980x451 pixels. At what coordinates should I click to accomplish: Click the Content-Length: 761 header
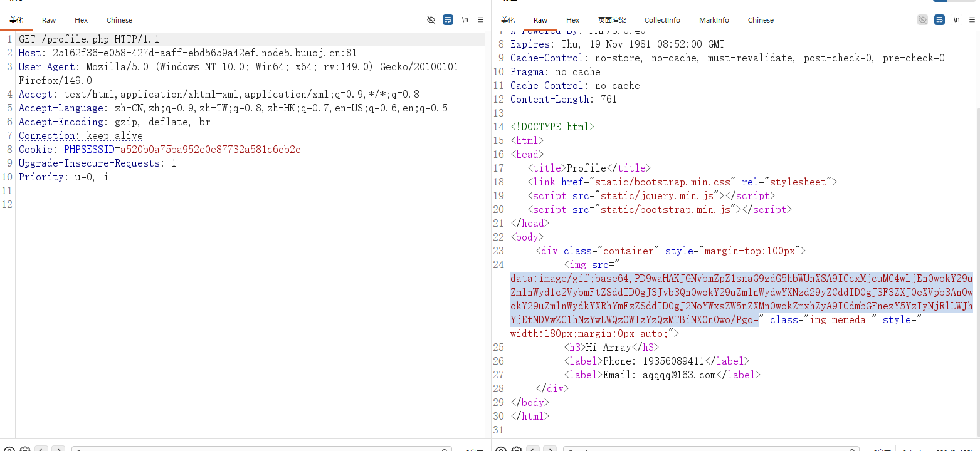[564, 100]
